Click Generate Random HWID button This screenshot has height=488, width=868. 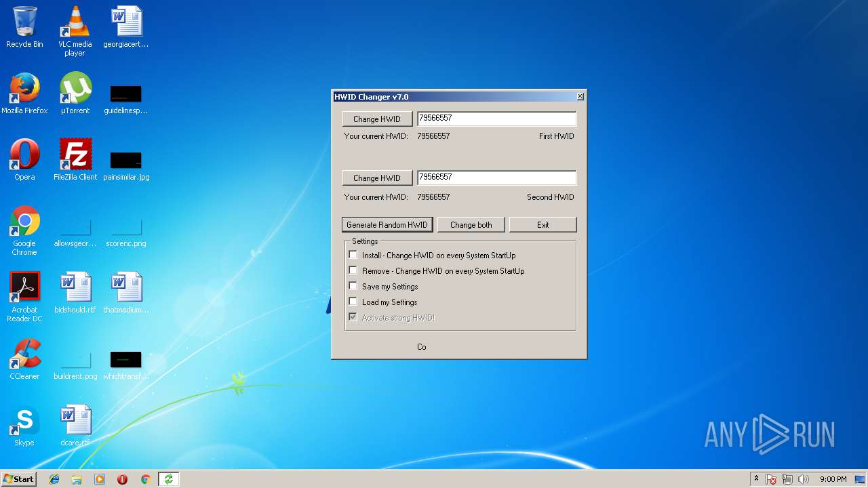point(387,224)
